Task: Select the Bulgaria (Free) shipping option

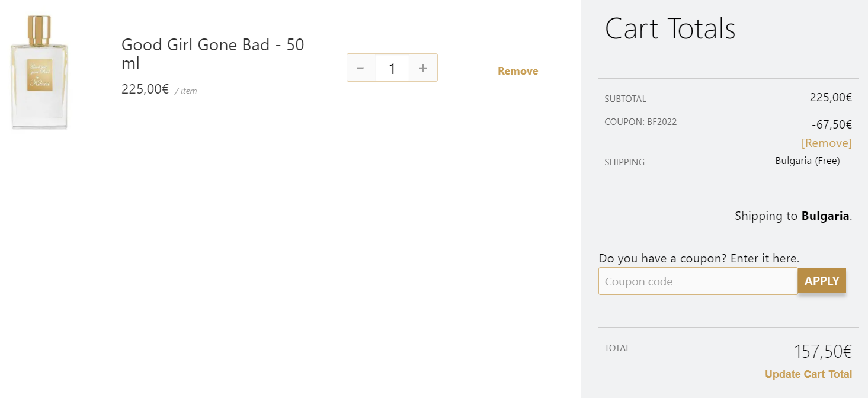Action: [x=807, y=161]
